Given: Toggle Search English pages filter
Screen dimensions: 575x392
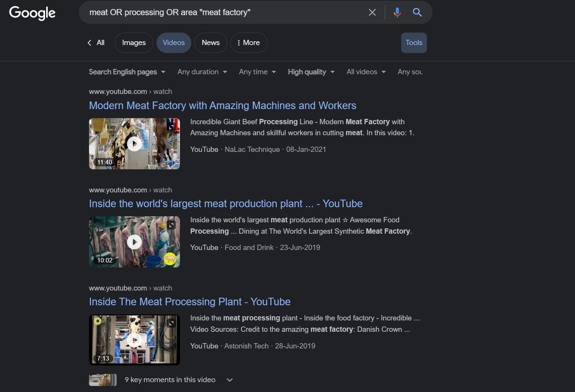Looking at the screenshot, I should (x=127, y=72).
